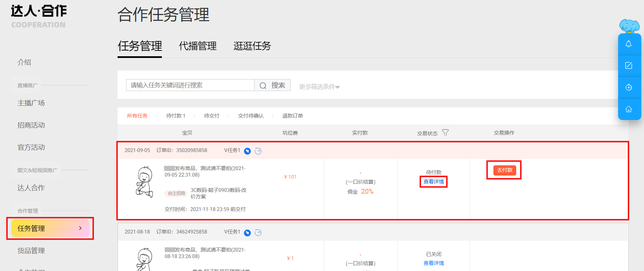This screenshot has width=644, height=271.
Task: Click the timer clock icon in floating panel
Action: pos(629,87)
